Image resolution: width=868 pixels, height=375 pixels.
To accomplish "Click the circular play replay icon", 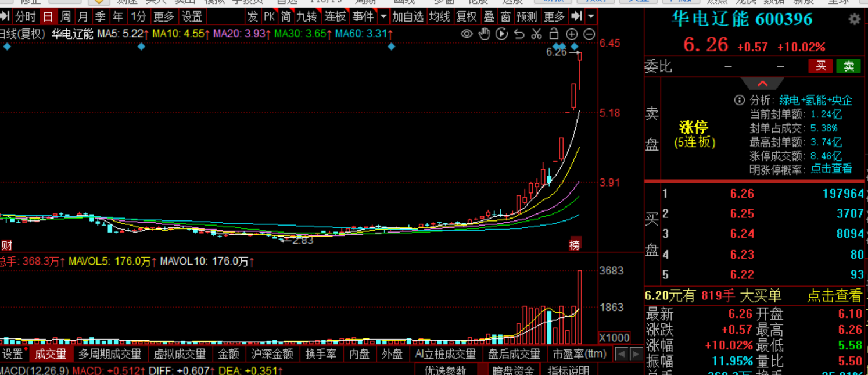I will click(x=501, y=34).
